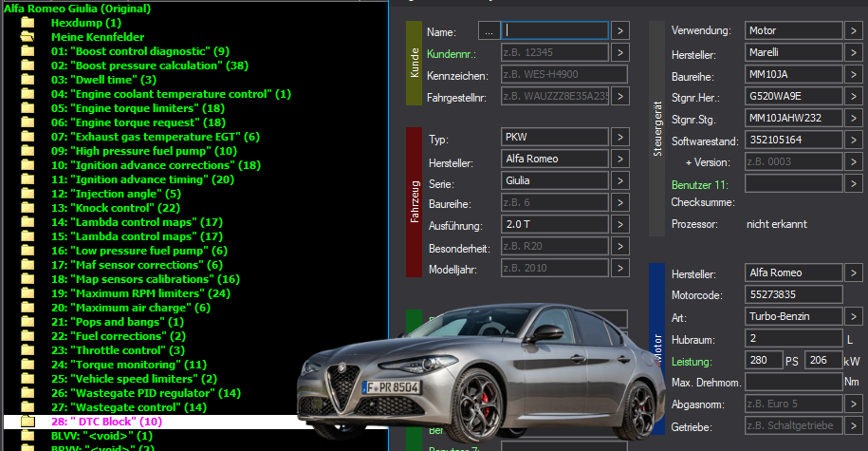868x451 pixels.
Task: Click the Kundennr. input field
Action: 555,52
